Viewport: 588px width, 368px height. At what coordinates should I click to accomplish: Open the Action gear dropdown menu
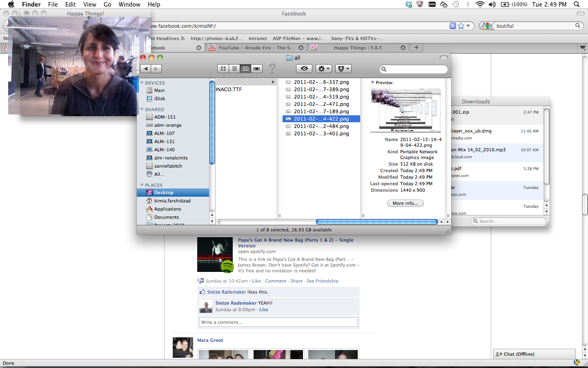(324, 69)
